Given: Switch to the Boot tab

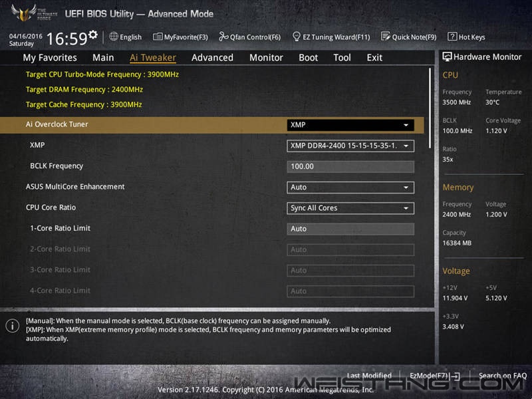Looking at the screenshot, I should coord(308,58).
